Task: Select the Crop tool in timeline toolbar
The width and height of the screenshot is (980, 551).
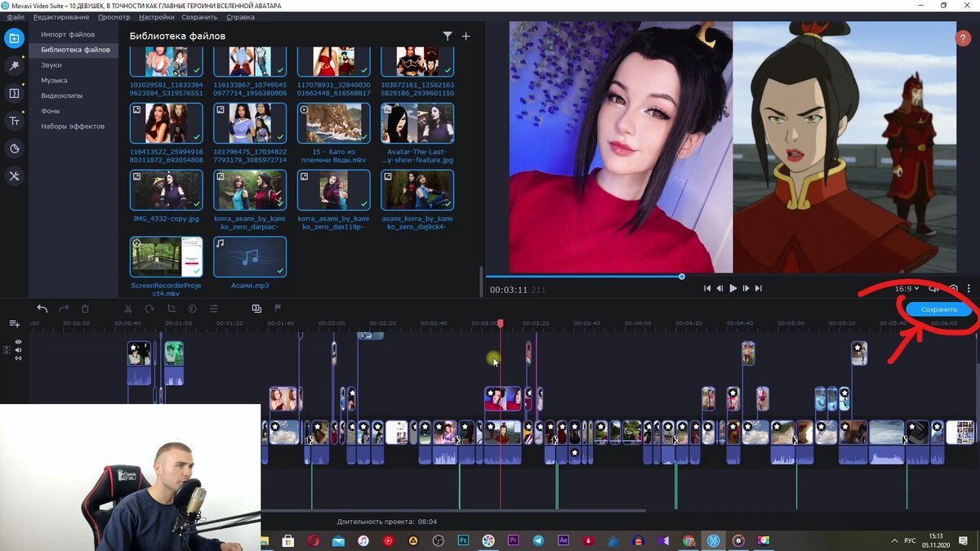Action: pos(171,309)
